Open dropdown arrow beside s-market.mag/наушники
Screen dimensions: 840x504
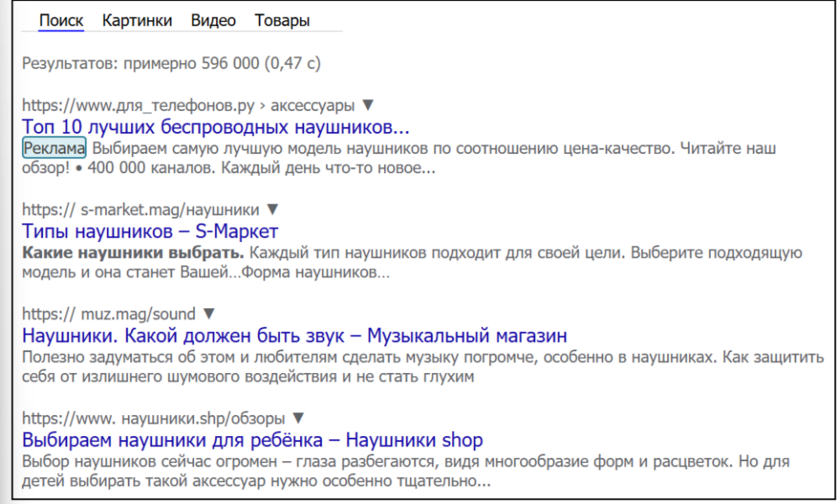(x=272, y=210)
